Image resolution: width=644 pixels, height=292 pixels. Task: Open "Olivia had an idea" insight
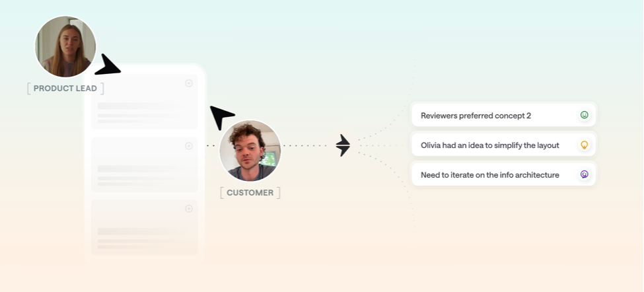(x=503, y=145)
